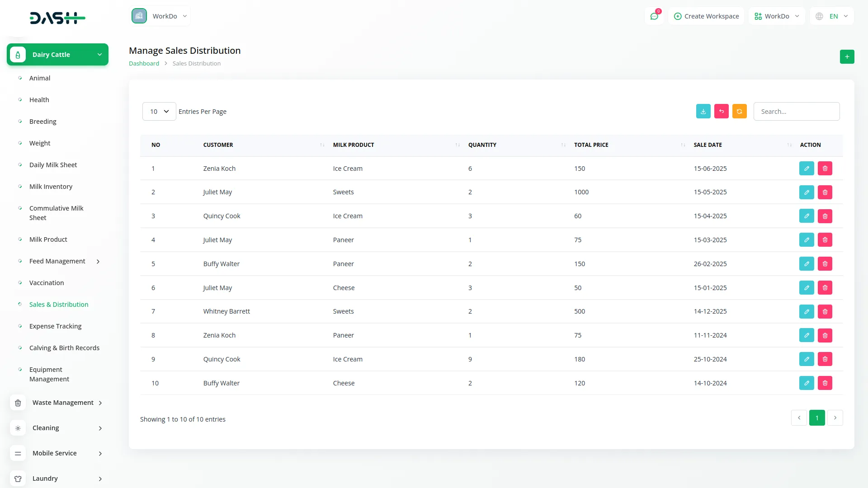Open the entries per page dropdown

coord(159,111)
